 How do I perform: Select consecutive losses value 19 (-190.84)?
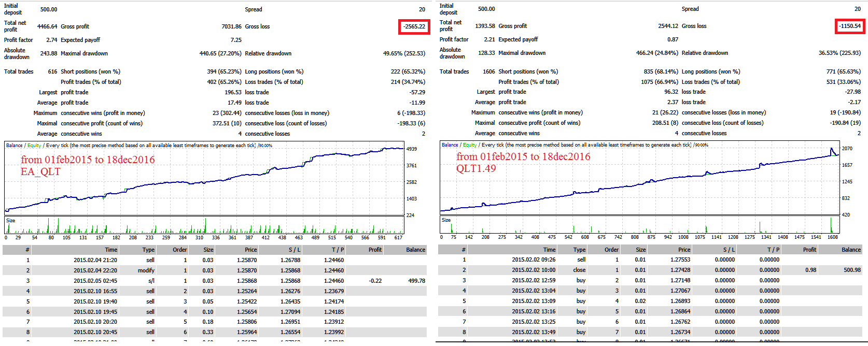pos(845,112)
